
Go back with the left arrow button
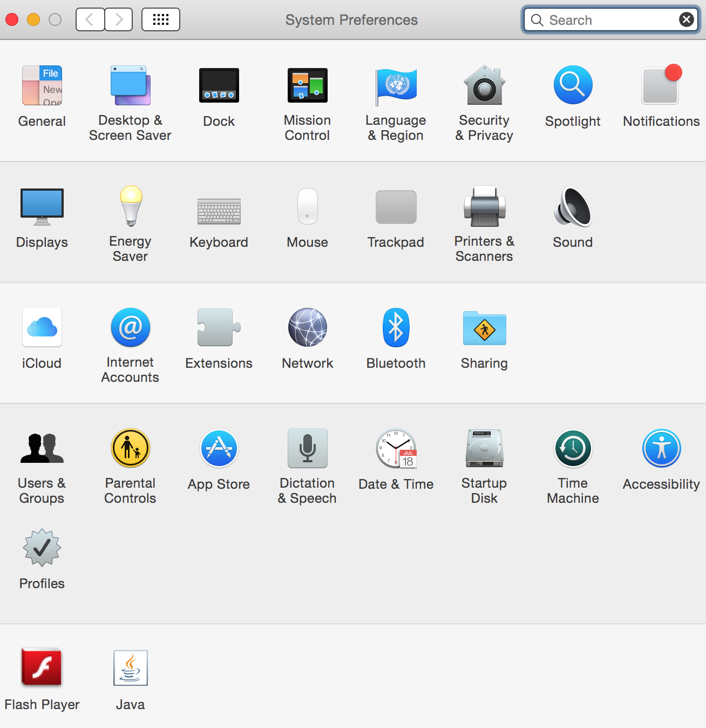(x=90, y=20)
